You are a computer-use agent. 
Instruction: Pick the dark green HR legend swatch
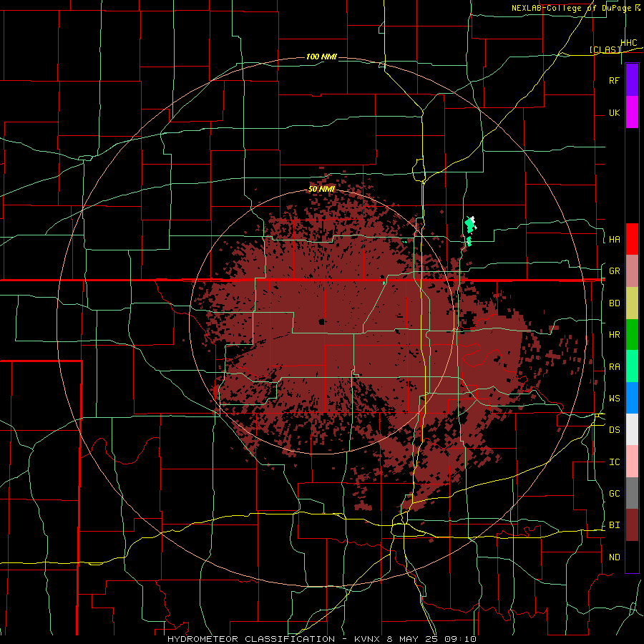pos(632,334)
